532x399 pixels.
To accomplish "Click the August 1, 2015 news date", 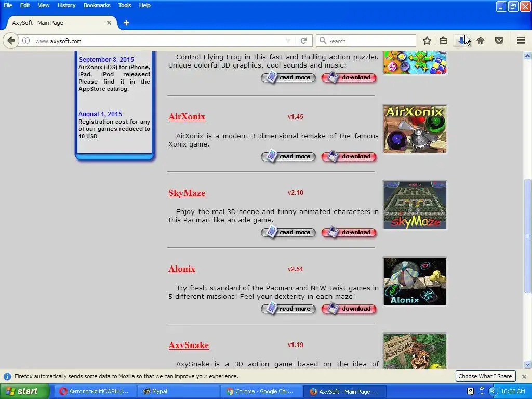I will tap(100, 114).
